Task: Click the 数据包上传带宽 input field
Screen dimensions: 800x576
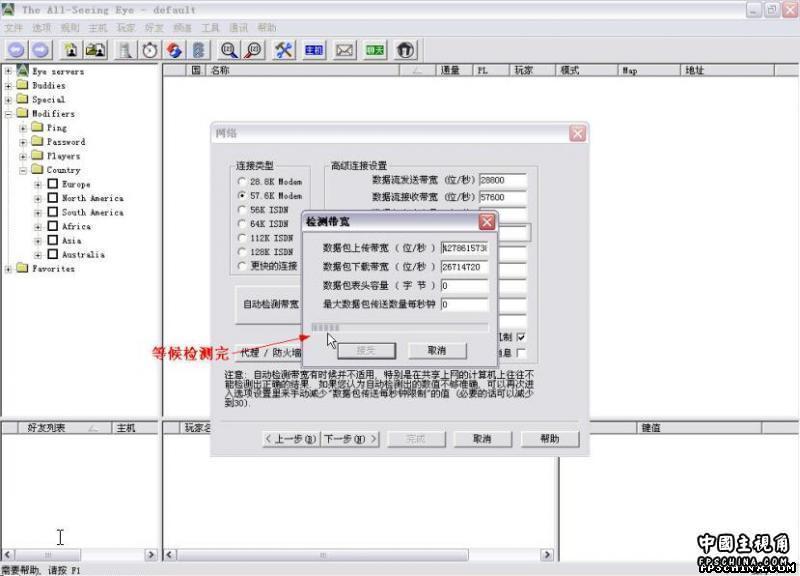Action: tap(464, 248)
